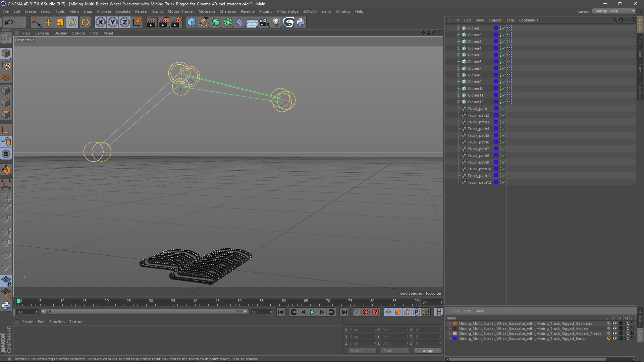Click the X position input field
The width and height of the screenshot is (644, 362).
pyautogui.click(x=363, y=330)
